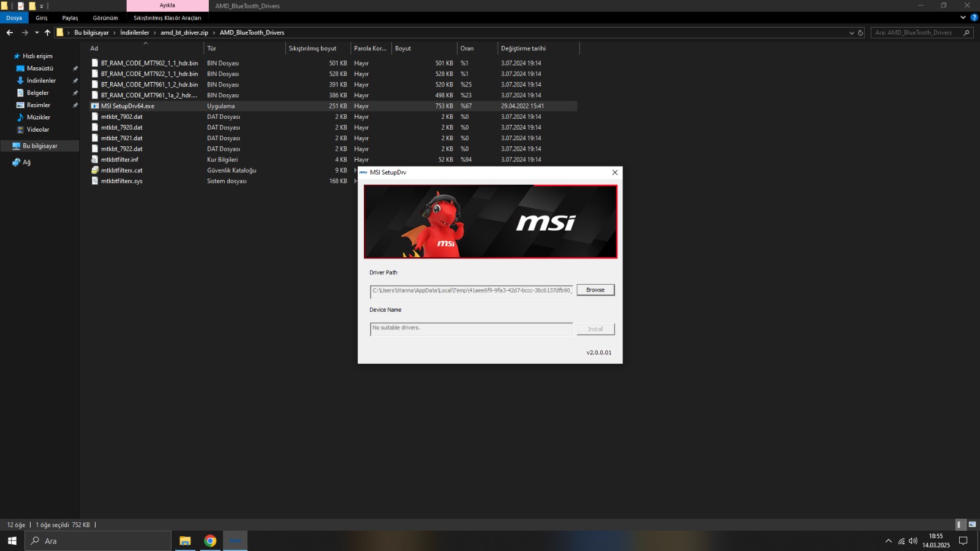The height and width of the screenshot is (551, 980).
Task: Select file BT_RAM_CODE_MT7902_1_1_hdr.bin
Action: pyautogui.click(x=149, y=63)
